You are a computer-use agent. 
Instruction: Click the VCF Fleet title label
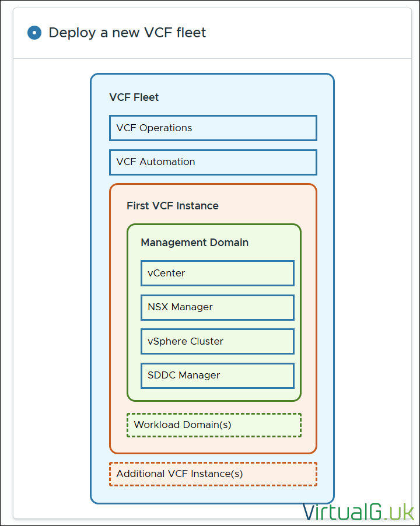pyautogui.click(x=134, y=97)
